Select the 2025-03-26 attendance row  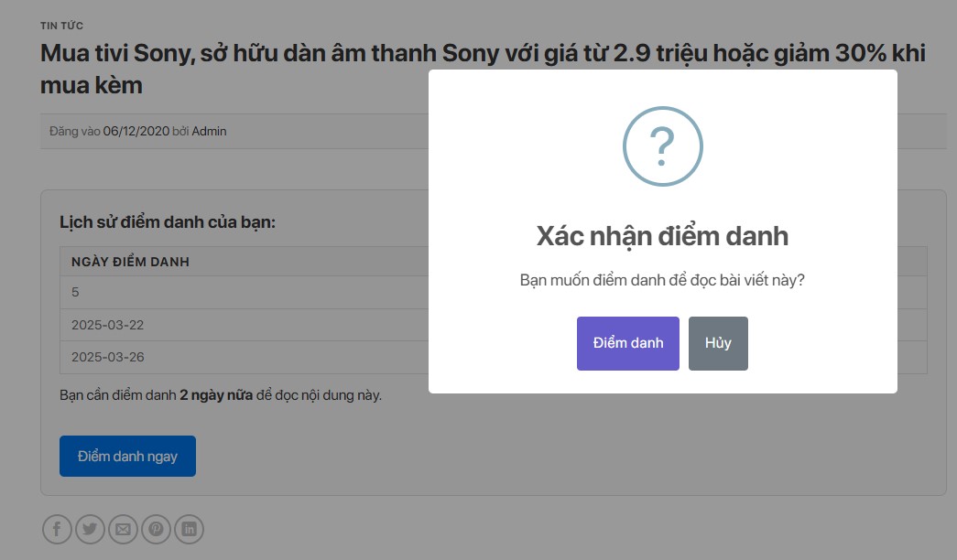coord(493,357)
